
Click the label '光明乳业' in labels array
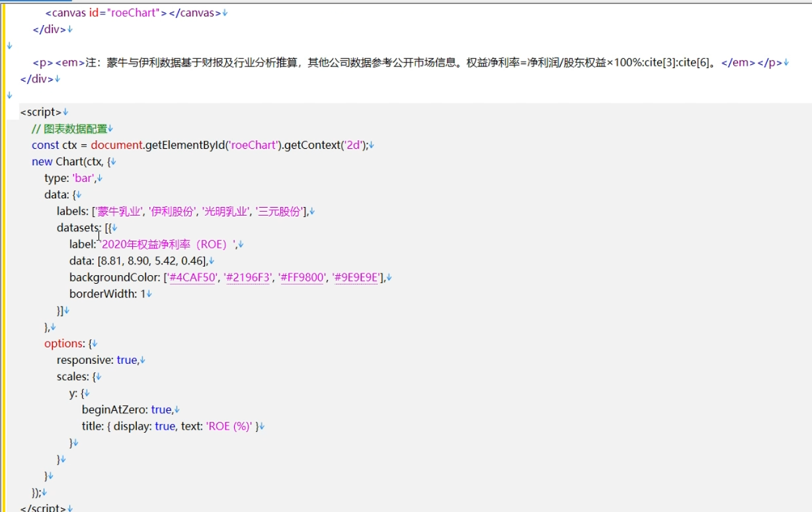(225, 211)
